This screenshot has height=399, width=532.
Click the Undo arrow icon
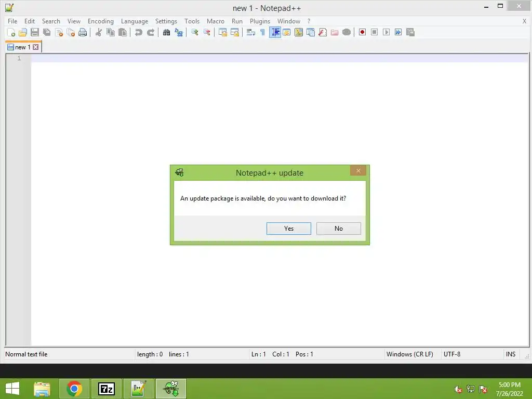pos(138,32)
